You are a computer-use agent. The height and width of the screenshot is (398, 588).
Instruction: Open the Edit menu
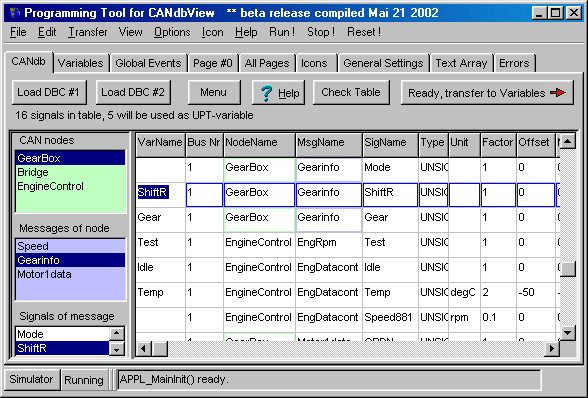47,32
